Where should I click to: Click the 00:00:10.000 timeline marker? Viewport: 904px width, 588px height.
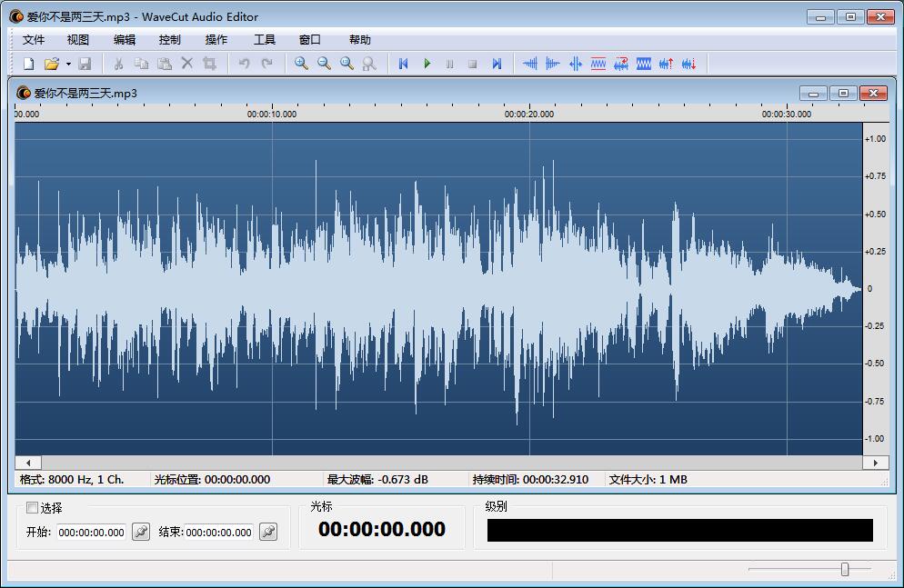pyautogui.click(x=272, y=114)
